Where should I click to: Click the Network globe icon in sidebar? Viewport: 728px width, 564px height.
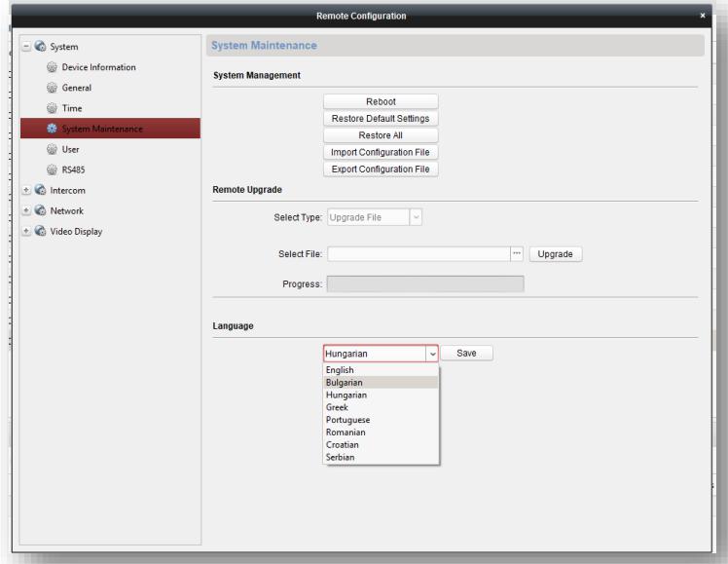pyautogui.click(x=42, y=211)
